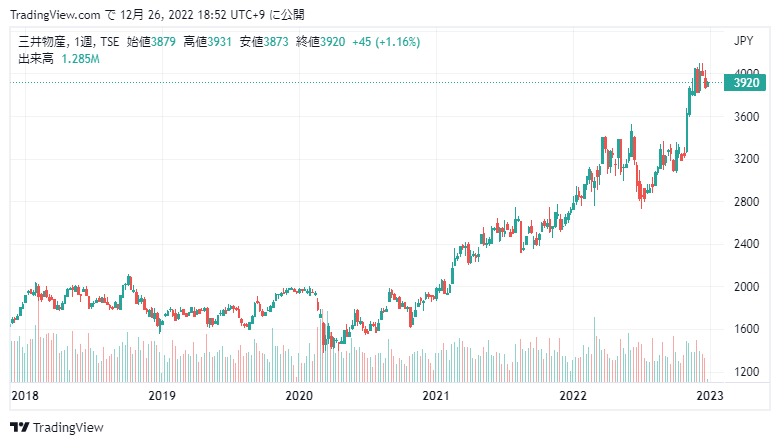Click the +45 (+1.16%) change value
This screenshot has width=780, height=445.
(386, 42)
